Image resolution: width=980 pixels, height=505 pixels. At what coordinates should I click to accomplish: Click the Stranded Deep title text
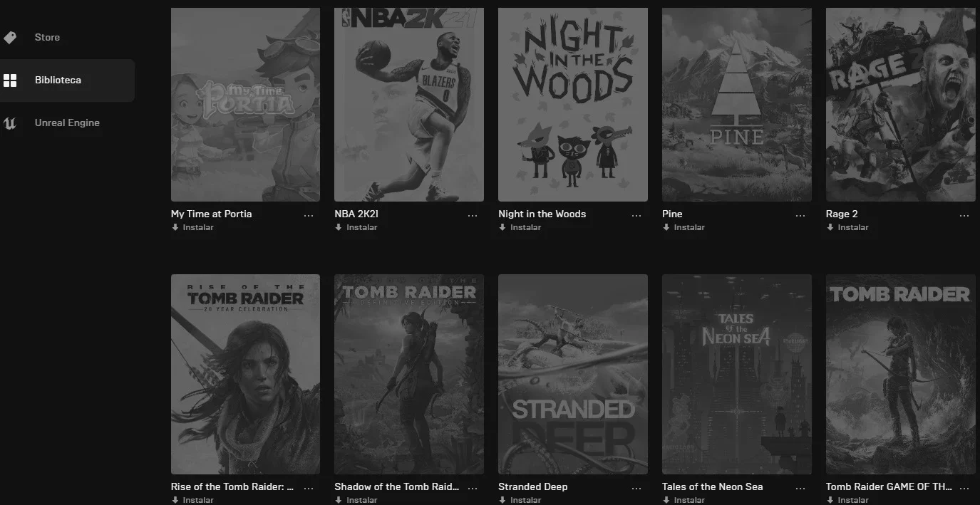pyautogui.click(x=533, y=486)
